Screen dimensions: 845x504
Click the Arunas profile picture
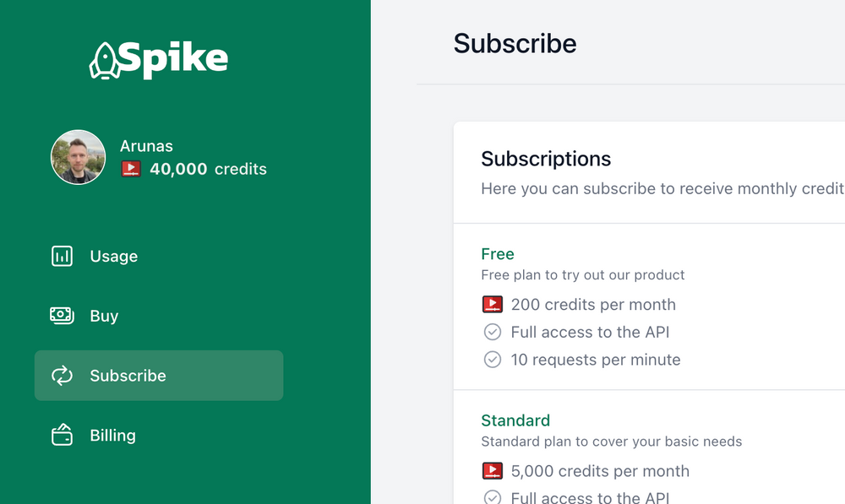coord(78,157)
